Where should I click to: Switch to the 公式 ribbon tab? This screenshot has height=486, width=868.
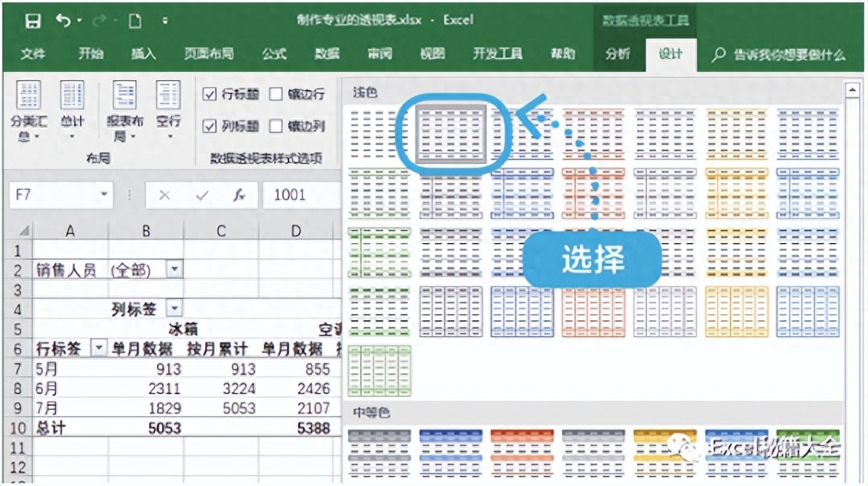click(274, 54)
